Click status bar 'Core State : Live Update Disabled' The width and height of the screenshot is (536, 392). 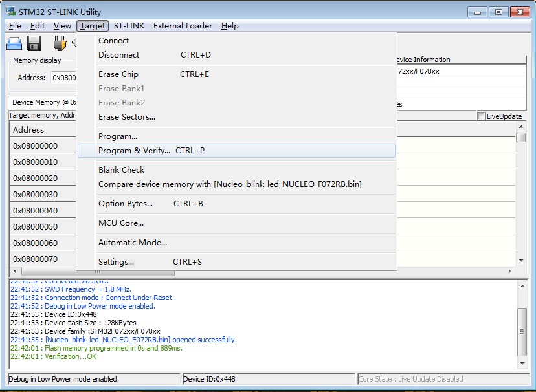click(x=443, y=379)
